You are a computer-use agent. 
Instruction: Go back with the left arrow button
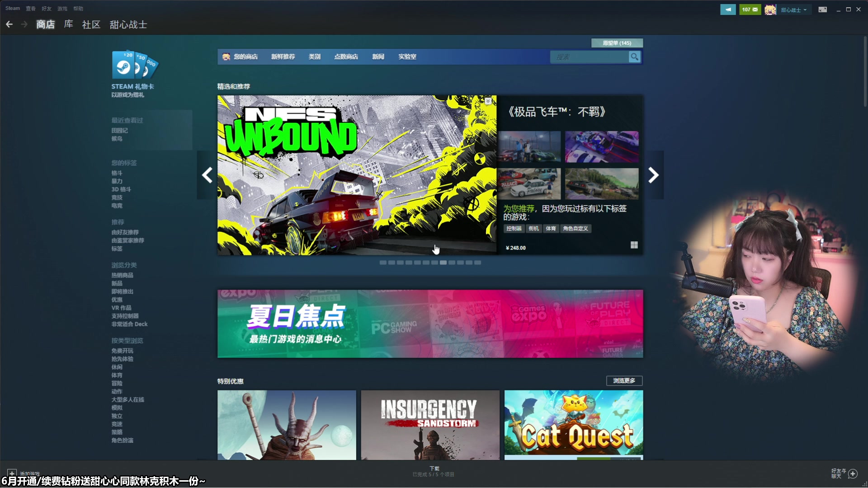tap(9, 24)
